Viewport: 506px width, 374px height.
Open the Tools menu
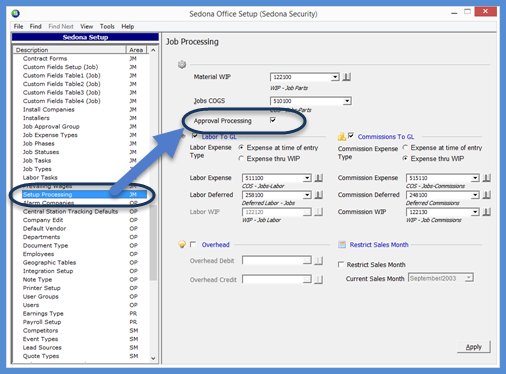pyautogui.click(x=107, y=26)
